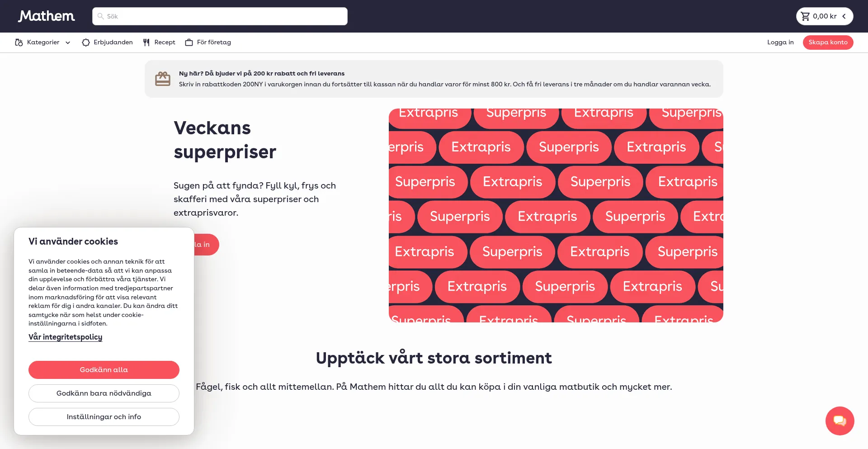Viewport: 868px width, 449px height.
Task: Click the gift icon in the promo banner
Action: (x=163, y=79)
